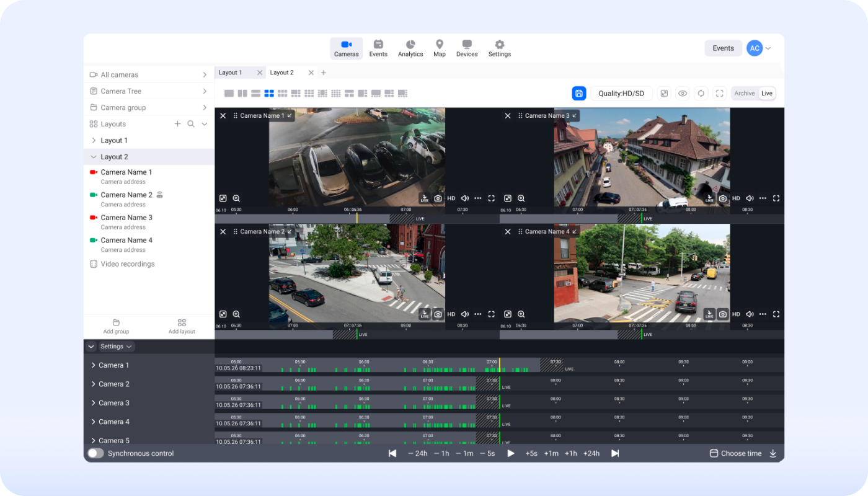Open the AC user account menu
The width and height of the screenshot is (868, 496).
759,48
